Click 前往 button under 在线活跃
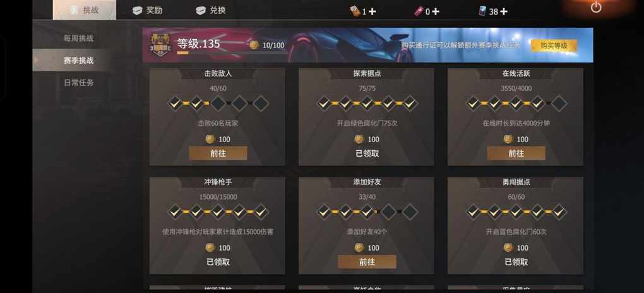 pos(516,153)
